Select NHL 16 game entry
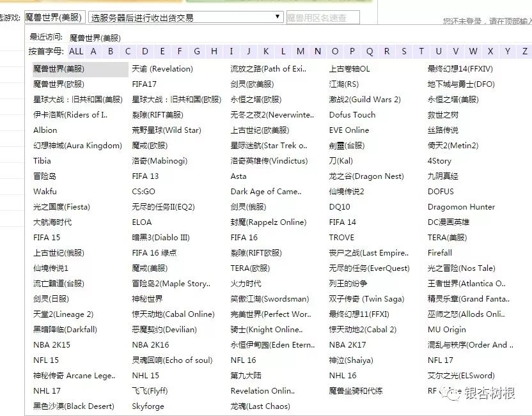 pos(343,375)
